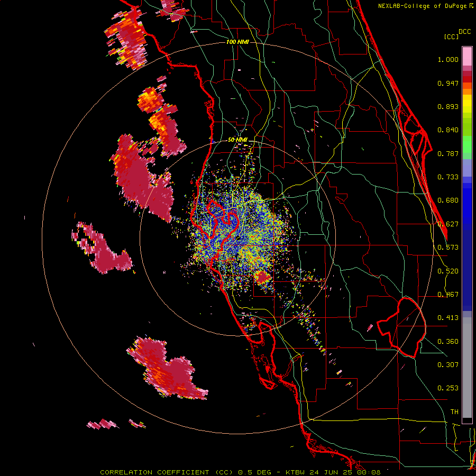Click the 24 JUN 25 00:08 timestamp
This screenshot has height=476, width=476.
(x=345, y=472)
